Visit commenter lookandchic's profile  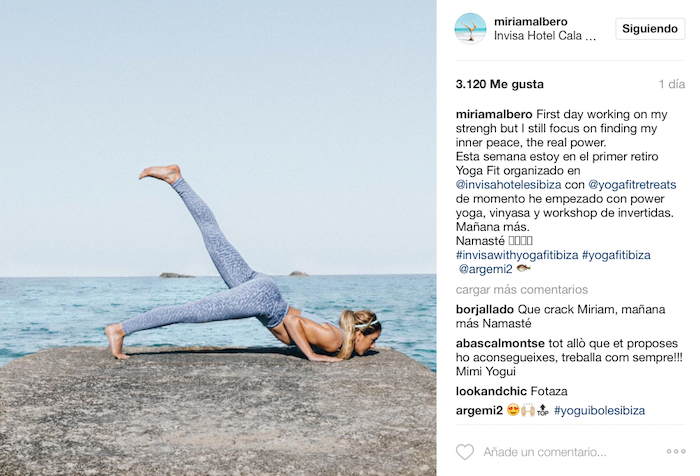point(491,391)
